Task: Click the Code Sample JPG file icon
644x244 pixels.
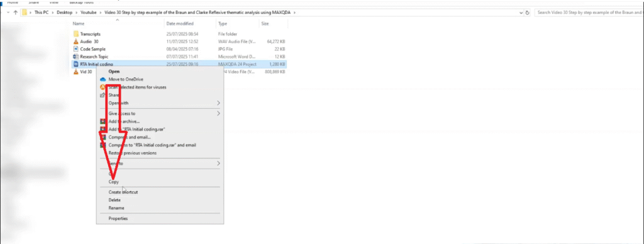Action: (75, 49)
